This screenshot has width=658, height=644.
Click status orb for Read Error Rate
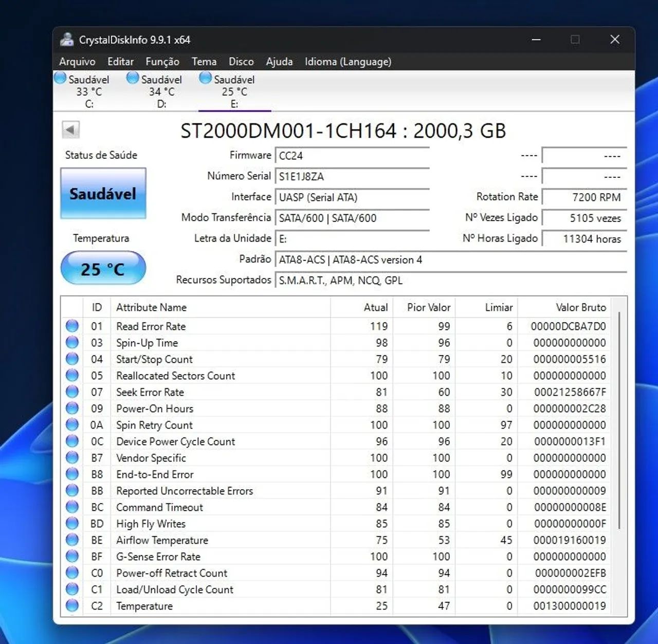(x=72, y=326)
